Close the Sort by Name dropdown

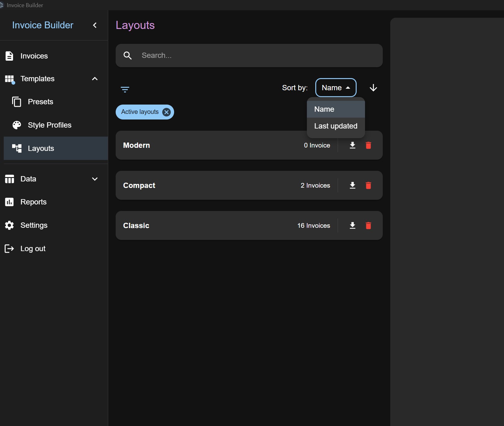(x=336, y=88)
